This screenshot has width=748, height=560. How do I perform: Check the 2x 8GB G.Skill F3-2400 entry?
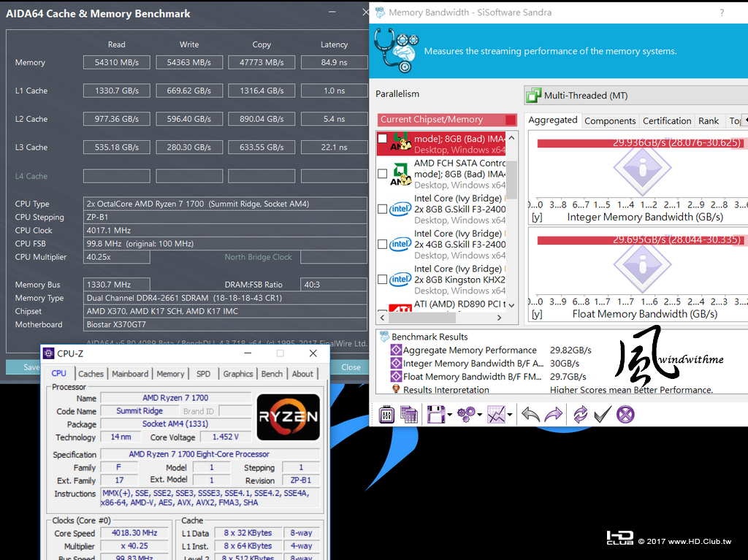click(382, 209)
